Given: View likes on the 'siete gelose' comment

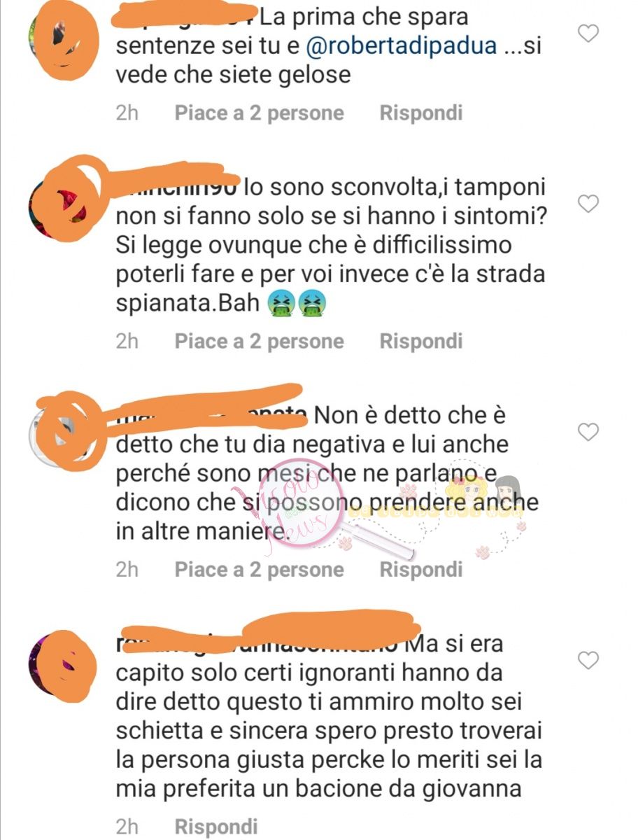Looking at the screenshot, I should [260, 113].
